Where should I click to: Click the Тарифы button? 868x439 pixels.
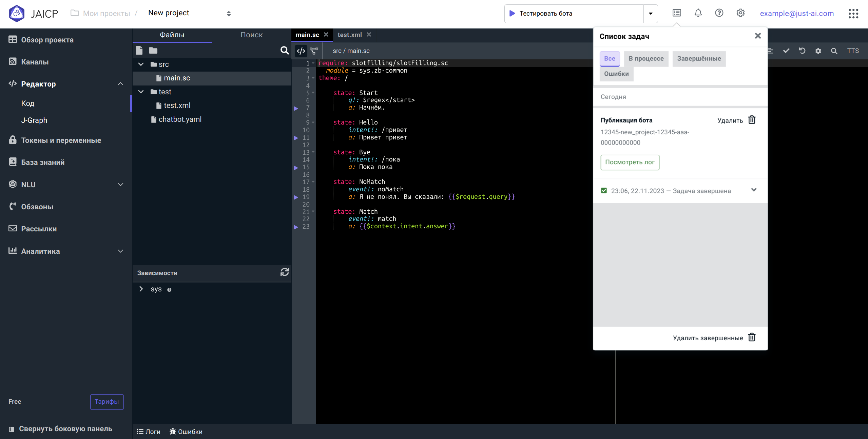[x=107, y=402]
